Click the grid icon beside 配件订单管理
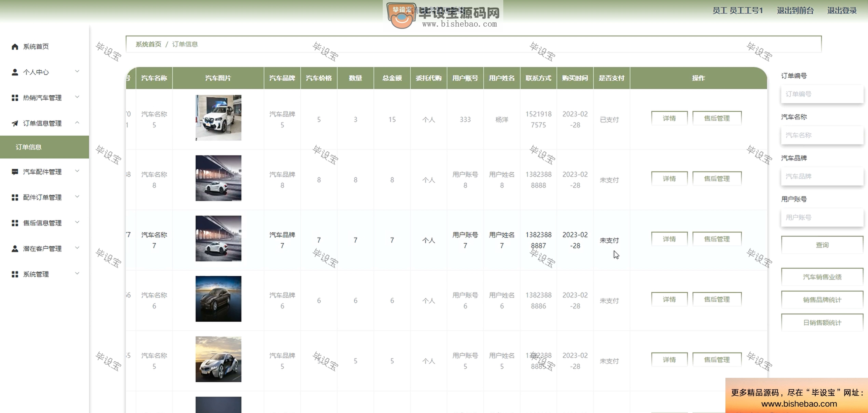The image size is (868, 413). (x=15, y=197)
